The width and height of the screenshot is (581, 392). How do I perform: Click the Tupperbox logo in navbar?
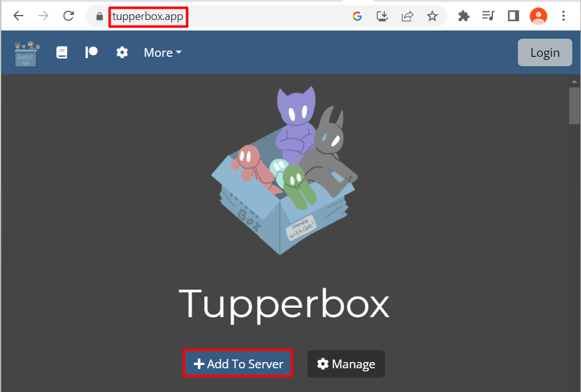tap(27, 54)
